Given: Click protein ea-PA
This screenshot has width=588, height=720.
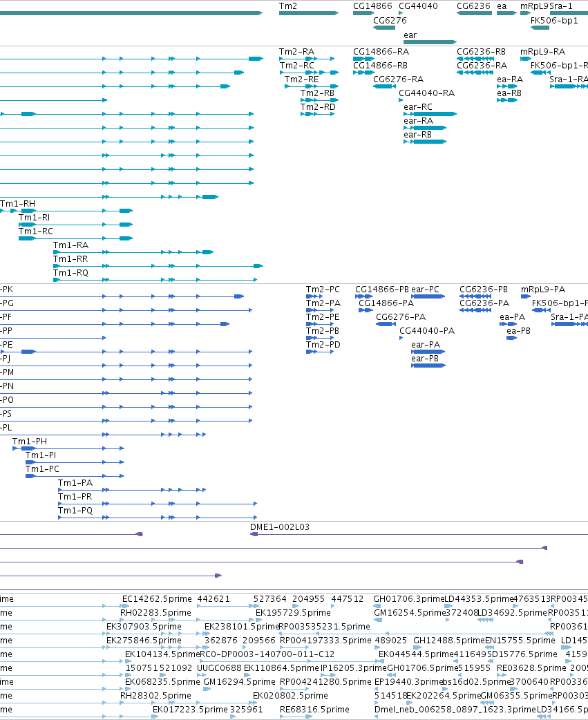Looking at the screenshot, I should 512,317.
